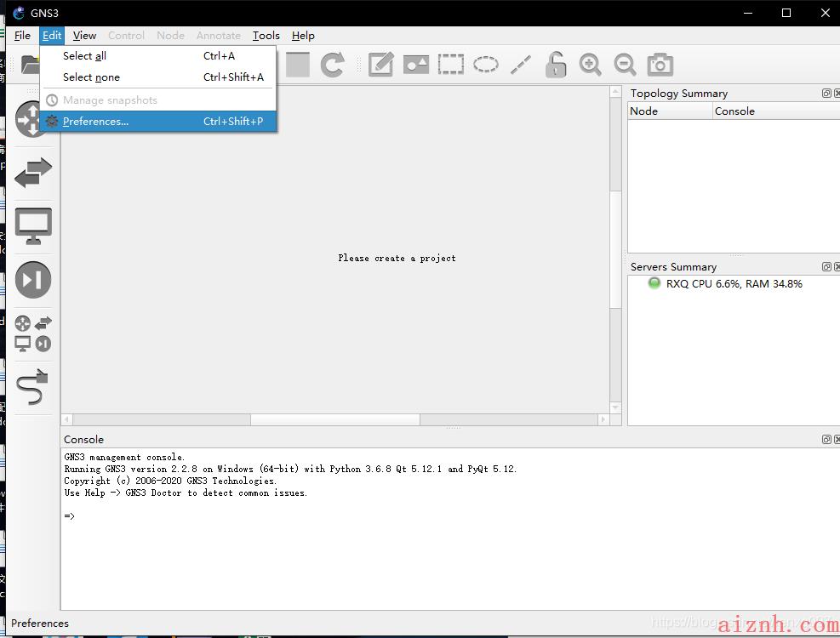Float the Servers Summary panel
840x638 pixels.
826,267
